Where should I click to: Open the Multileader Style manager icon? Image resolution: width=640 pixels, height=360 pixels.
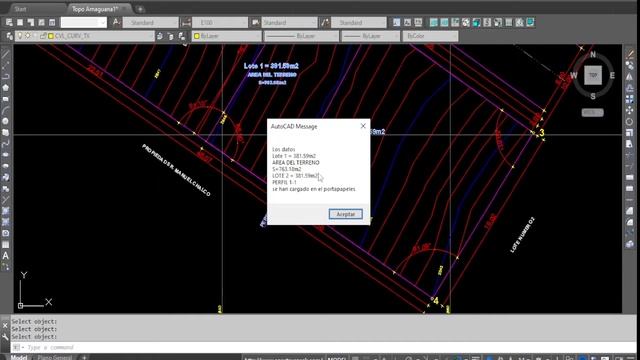pos(325,22)
